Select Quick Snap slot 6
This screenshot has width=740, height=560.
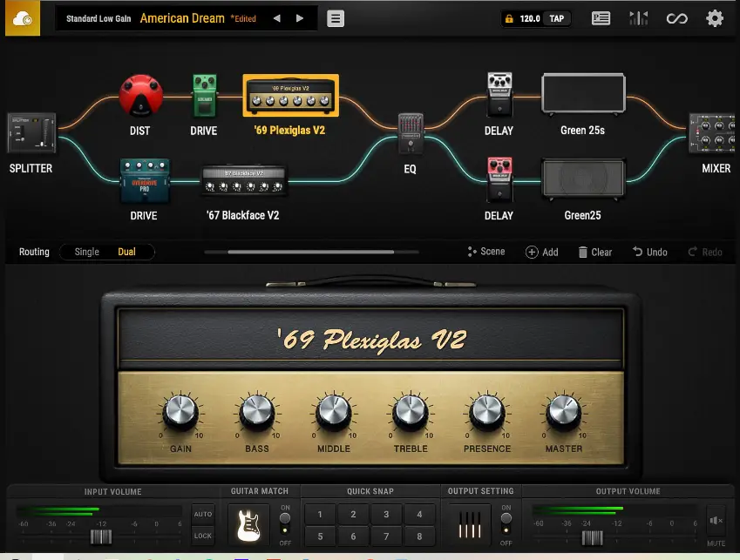(353, 536)
